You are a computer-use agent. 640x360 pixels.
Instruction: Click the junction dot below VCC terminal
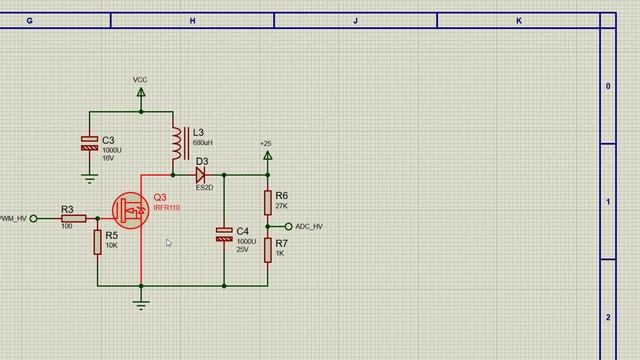tap(141, 111)
